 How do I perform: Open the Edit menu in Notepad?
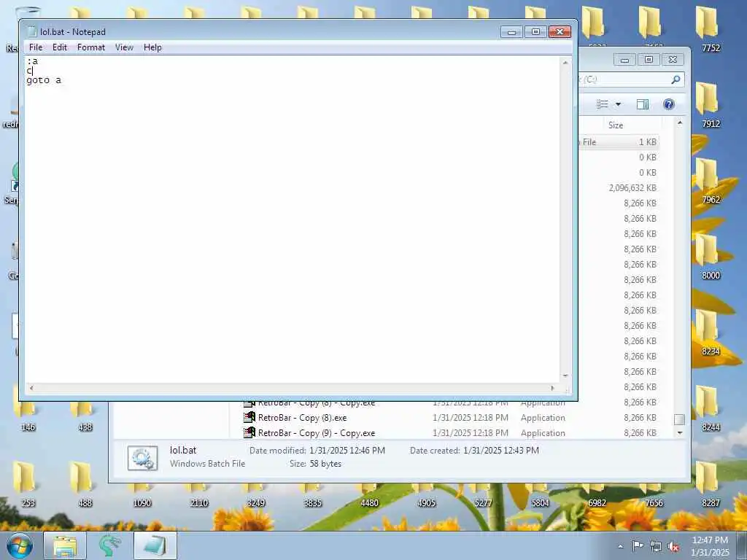click(x=60, y=47)
